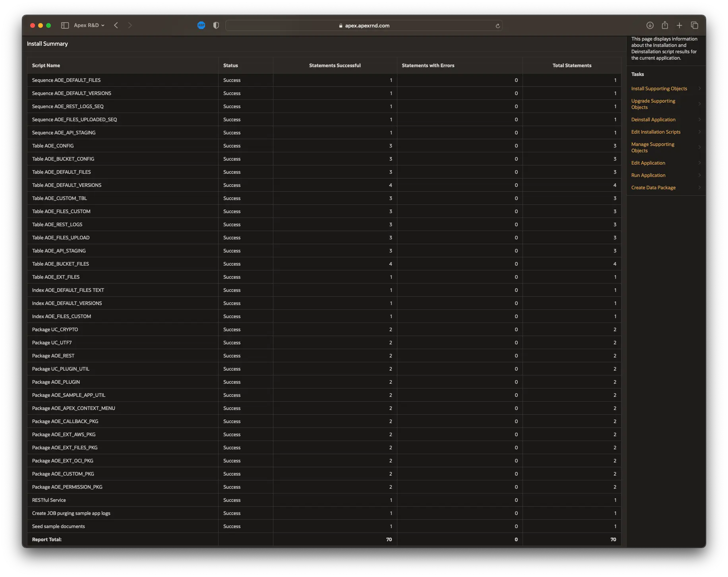Click the Script Name column header
728x577 pixels.
46,66
